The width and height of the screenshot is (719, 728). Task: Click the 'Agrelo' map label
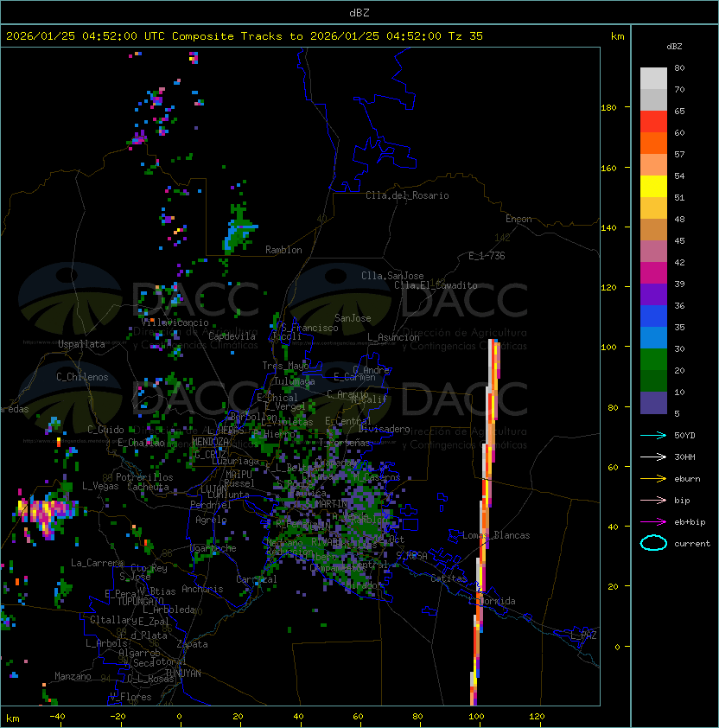pyautogui.click(x=211, y=520)
